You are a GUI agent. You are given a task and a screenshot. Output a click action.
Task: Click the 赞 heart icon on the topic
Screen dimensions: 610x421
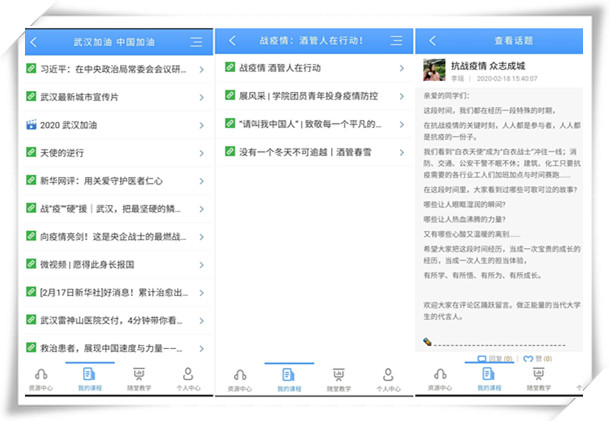526,357
